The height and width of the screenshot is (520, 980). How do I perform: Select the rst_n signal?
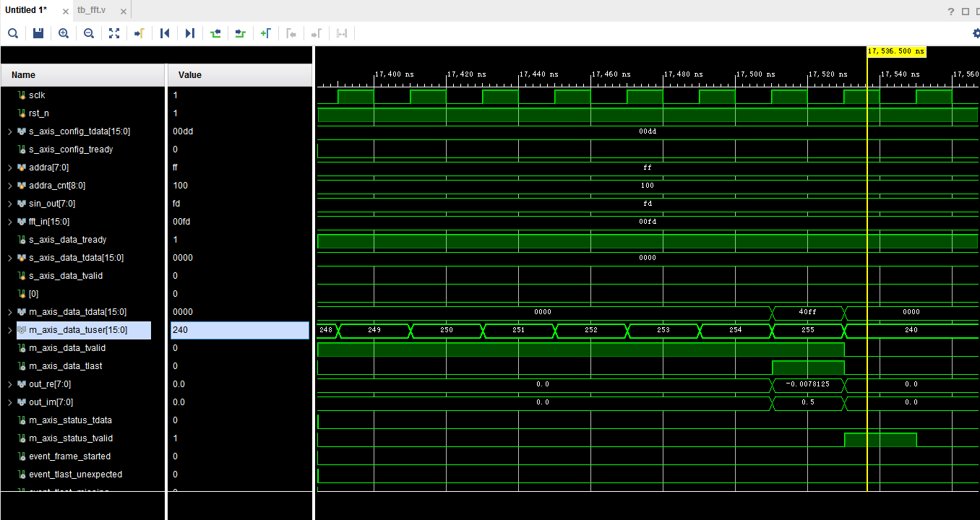pos(38,113)
